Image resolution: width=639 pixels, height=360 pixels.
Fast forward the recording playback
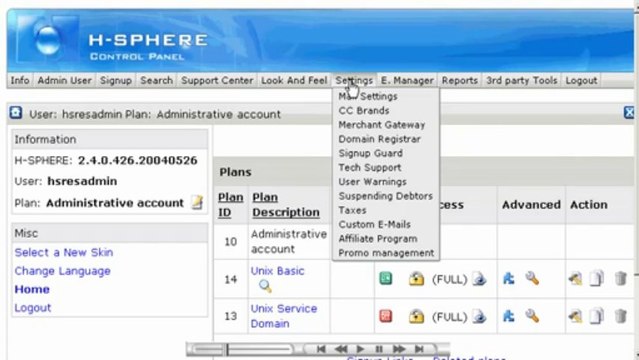(x=399, y=349)
